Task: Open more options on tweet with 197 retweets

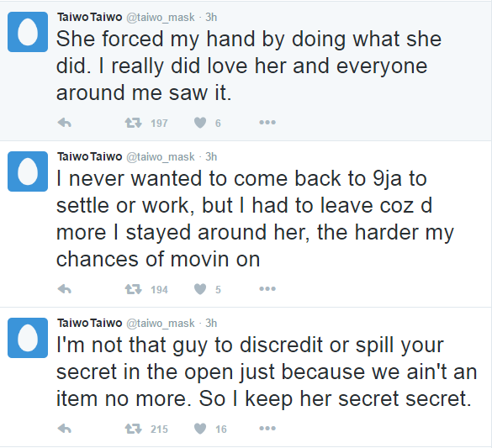Action: [267, 122]
